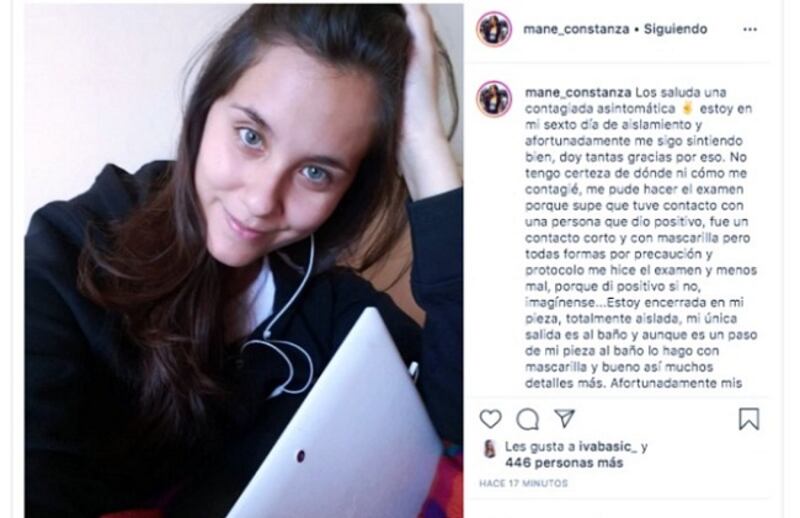The width and height of the screenshot is (800, 518).
Task: Click the victory hand emoji in caption
Action: 687,108
